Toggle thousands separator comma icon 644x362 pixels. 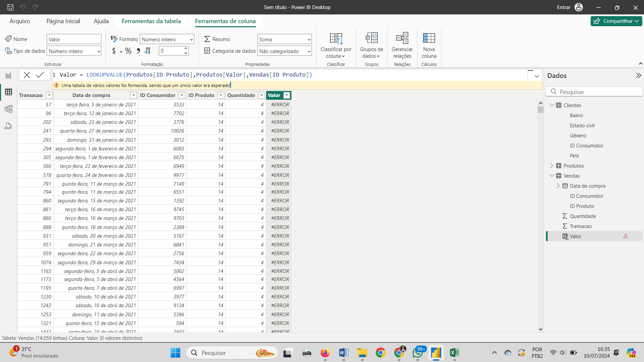[x=138, y=51]
